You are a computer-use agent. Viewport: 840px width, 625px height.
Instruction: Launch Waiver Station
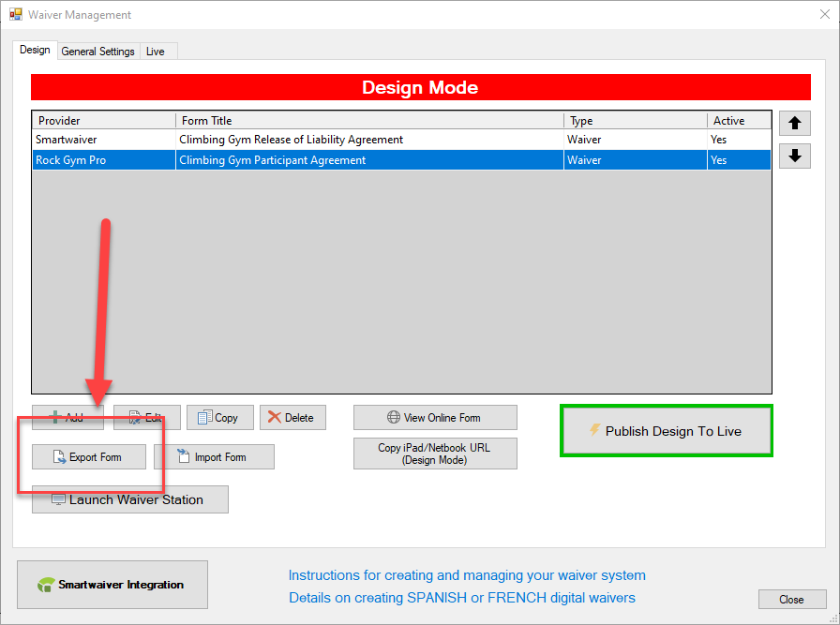130,499
